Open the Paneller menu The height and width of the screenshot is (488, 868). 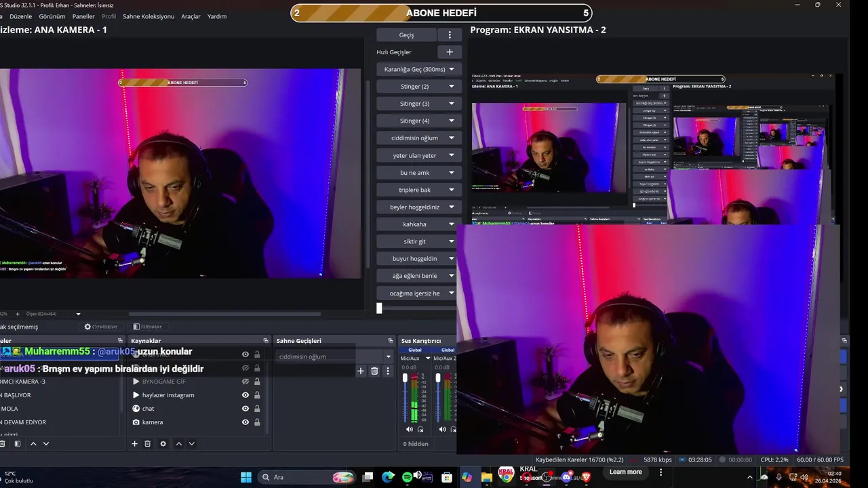[x=83, y=16]
